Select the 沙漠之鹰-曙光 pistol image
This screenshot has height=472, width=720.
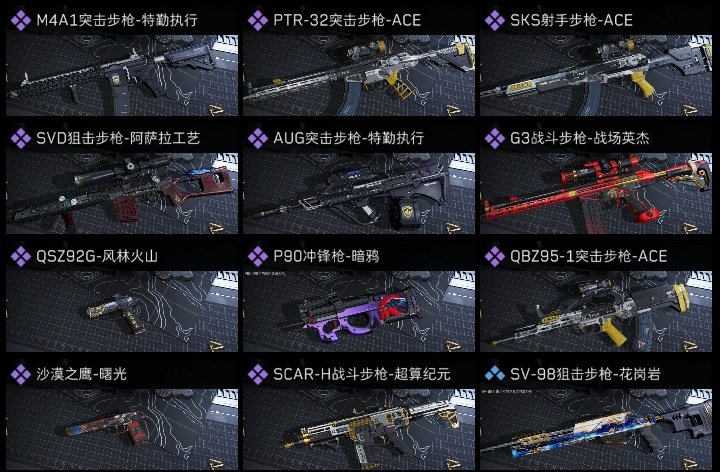[x=122, y=429]
